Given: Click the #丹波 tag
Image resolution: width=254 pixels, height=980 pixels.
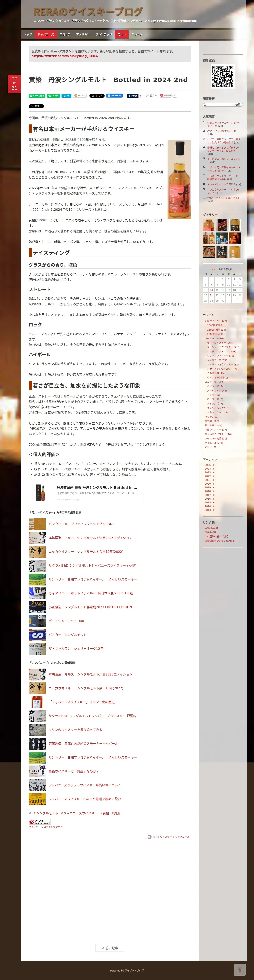Looking at the screenshot, I should 116,813.
